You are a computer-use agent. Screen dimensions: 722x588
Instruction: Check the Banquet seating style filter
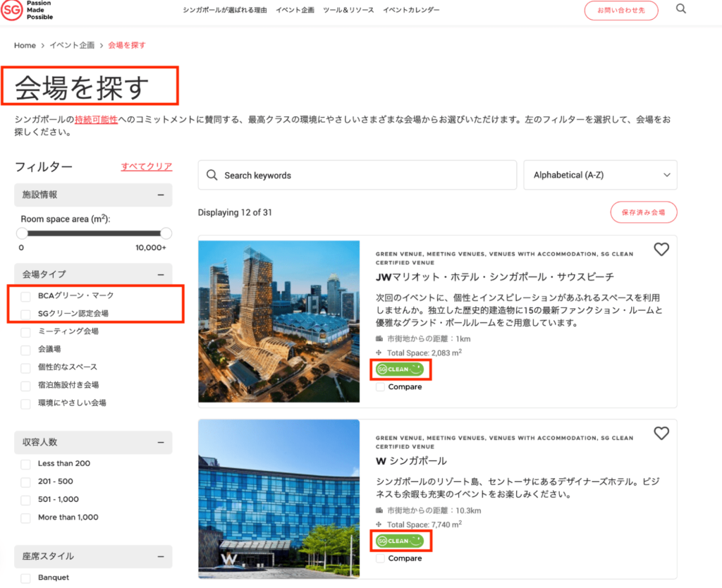tap(26, 578)
